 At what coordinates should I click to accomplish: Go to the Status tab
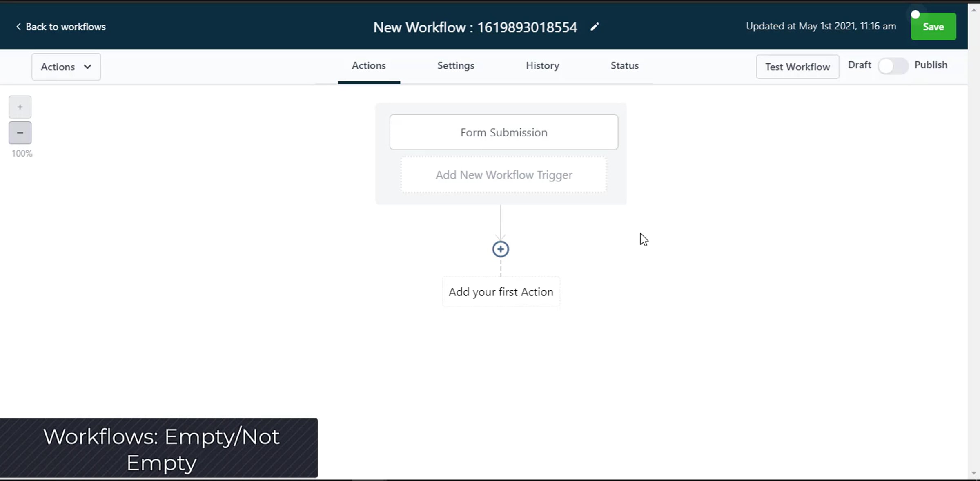point(624,65)
